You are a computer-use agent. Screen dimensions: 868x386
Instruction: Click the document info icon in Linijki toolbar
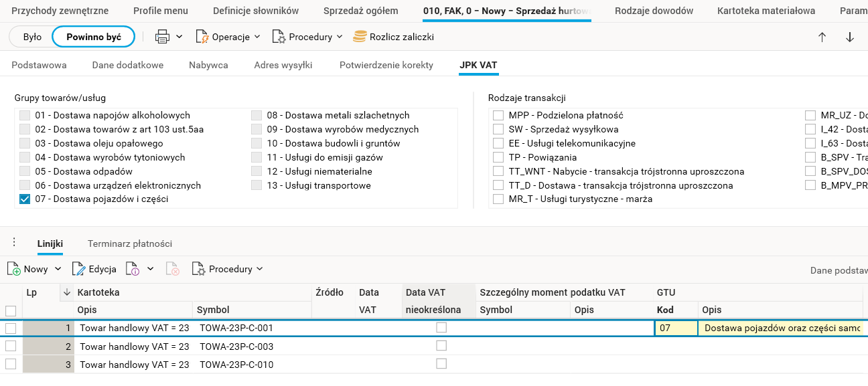click(x=133, y=269)
